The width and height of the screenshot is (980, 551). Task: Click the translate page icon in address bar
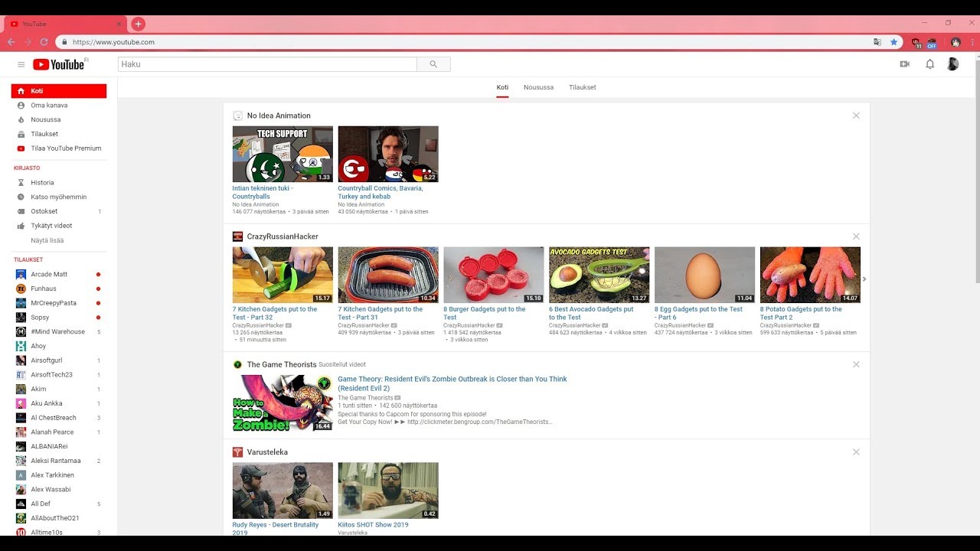point(877,42)
